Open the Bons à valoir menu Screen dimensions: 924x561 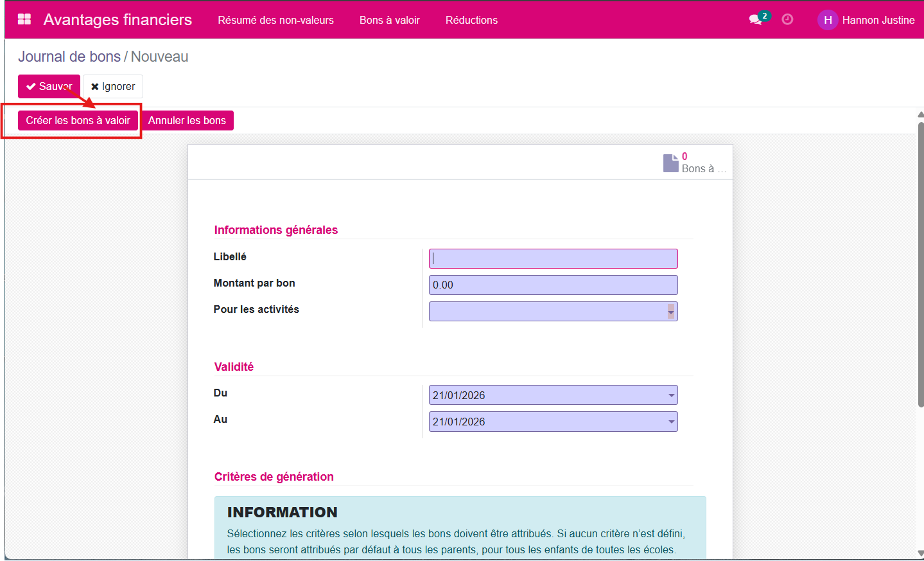pyautogui.click(x=389, y=20)
